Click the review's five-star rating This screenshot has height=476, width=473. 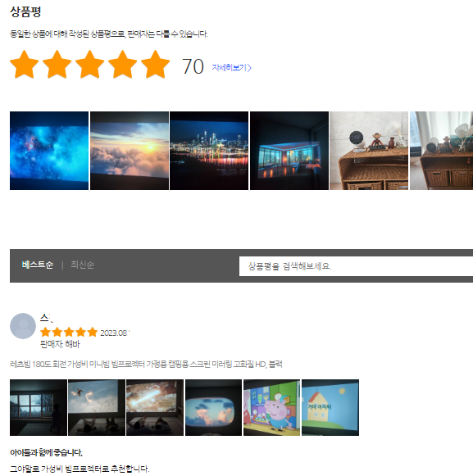(69, 332)
